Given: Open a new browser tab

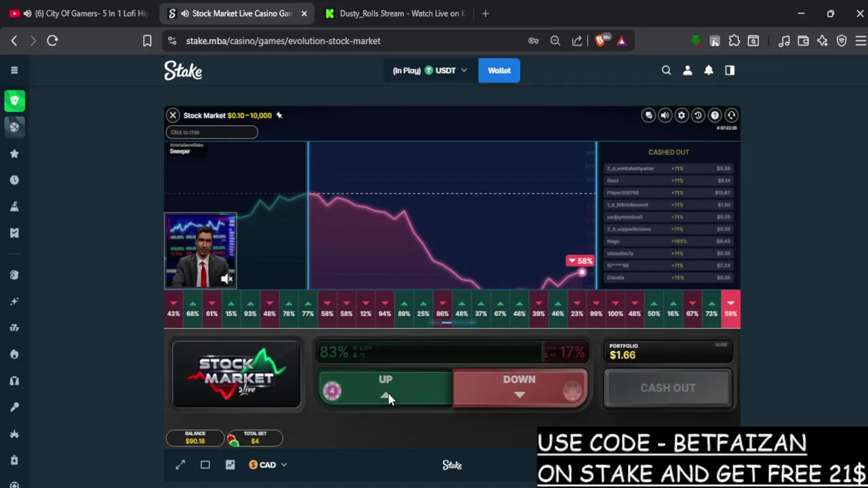Looking at the screenshot, I should coord(485,14).
